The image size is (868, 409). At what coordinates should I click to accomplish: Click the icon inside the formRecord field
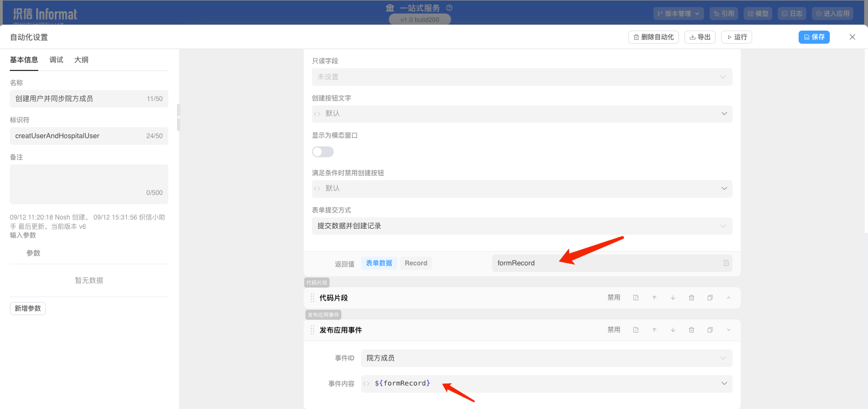[726, 263]
